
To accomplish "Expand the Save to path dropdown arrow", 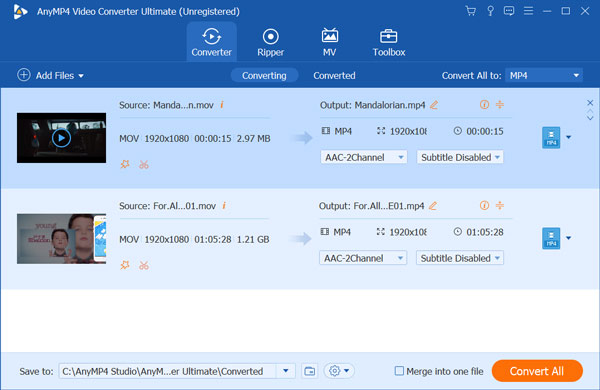I will [285, 371].
